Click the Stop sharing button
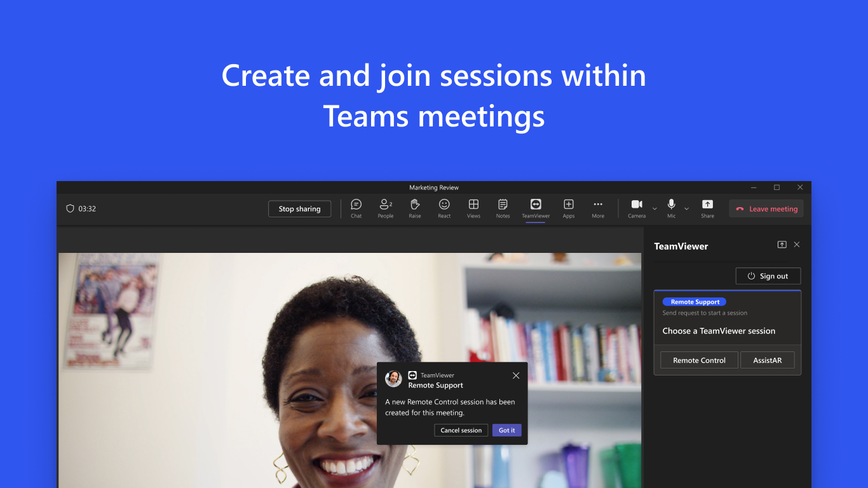This screenshot has height=488, width=868. click(300, 209)
